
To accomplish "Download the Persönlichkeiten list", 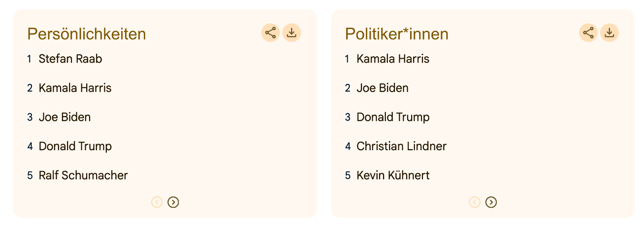I will point(292,33).
